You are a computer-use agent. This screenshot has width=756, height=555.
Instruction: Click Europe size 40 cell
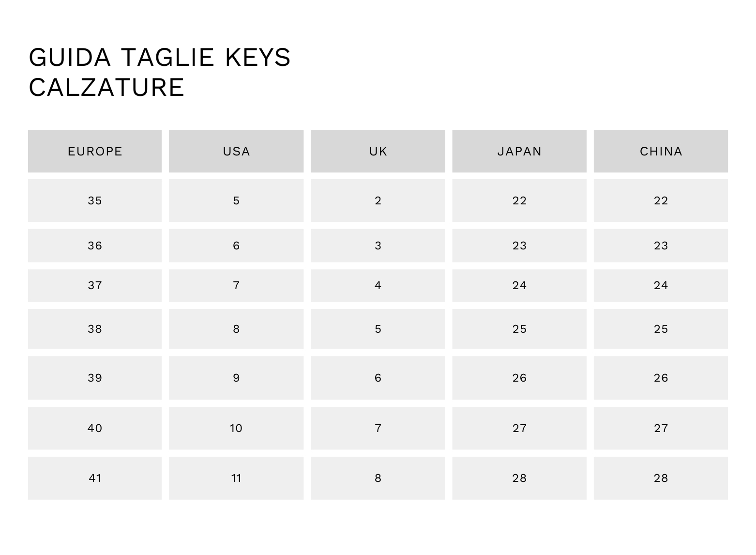click(95, 428)
